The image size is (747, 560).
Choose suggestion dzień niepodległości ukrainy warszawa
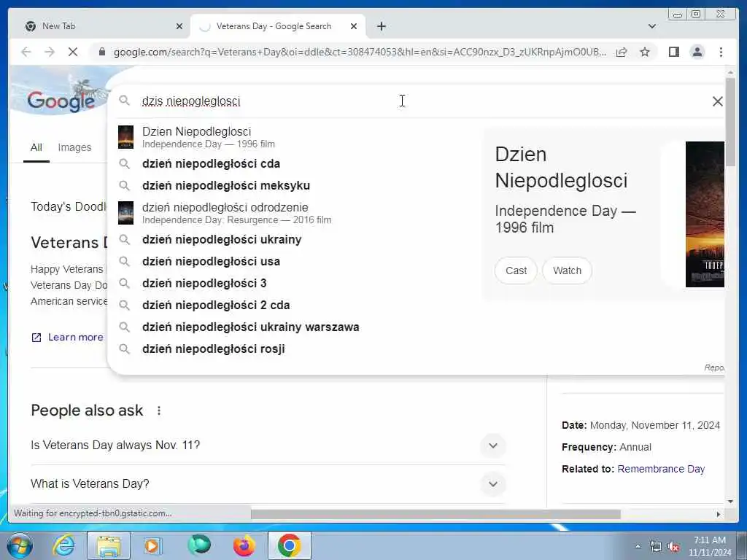295,327
